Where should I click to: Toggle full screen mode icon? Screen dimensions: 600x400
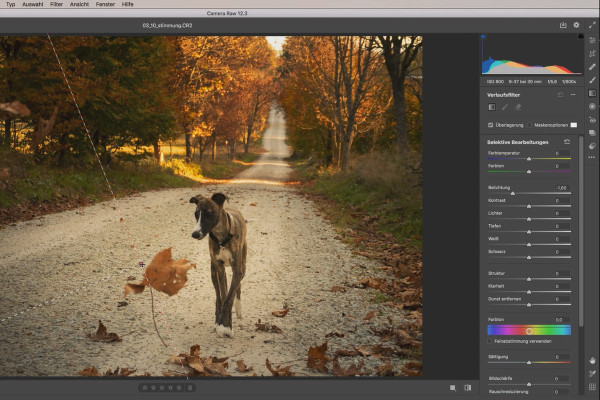(x=592, y=25)
